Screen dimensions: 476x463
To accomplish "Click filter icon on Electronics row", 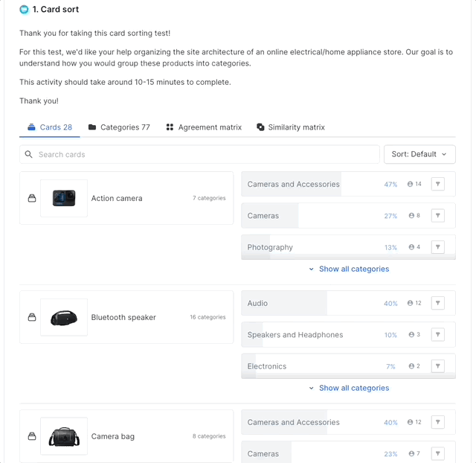I will pyautogui.click(x=438, y=366).
